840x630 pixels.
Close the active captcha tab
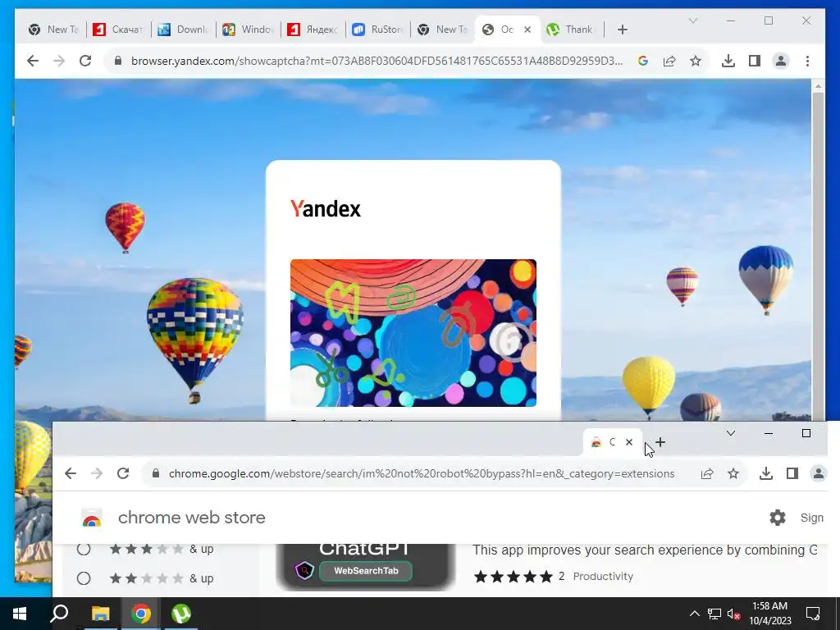[x=527, y=30]
